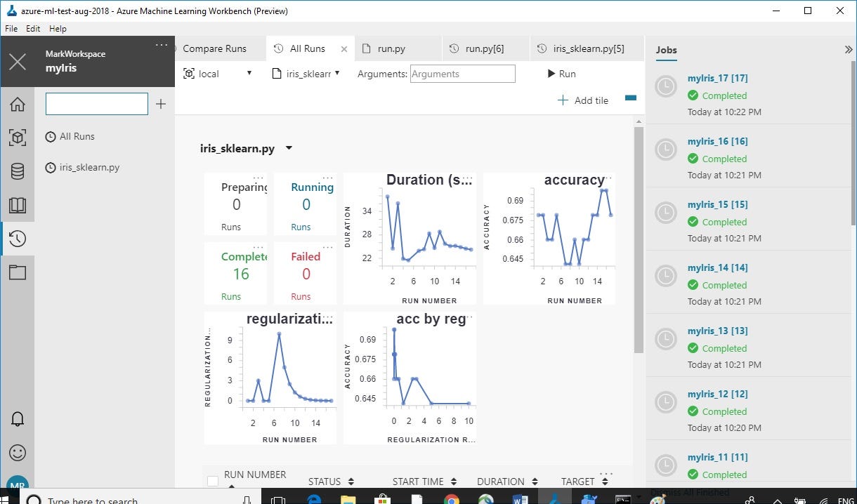
Task: Collapse the Jobs panel with double chevron
Action: (x=848, y=50)
